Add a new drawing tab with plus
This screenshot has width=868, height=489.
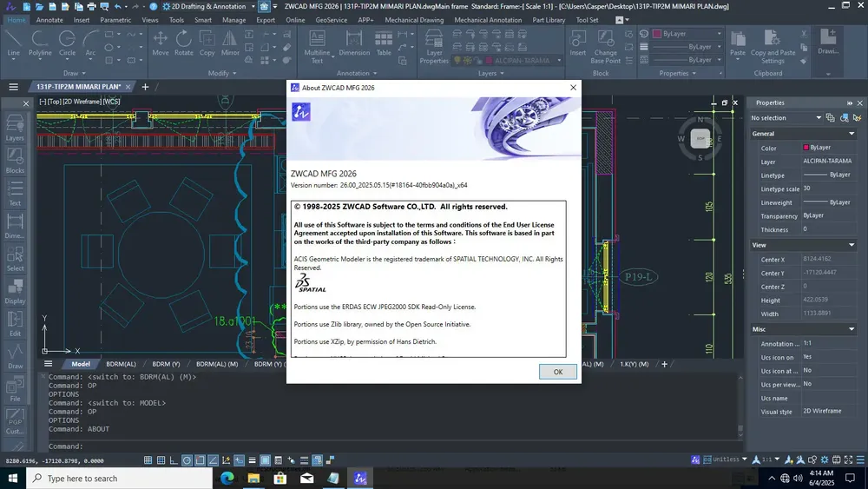tap(145, 87)
